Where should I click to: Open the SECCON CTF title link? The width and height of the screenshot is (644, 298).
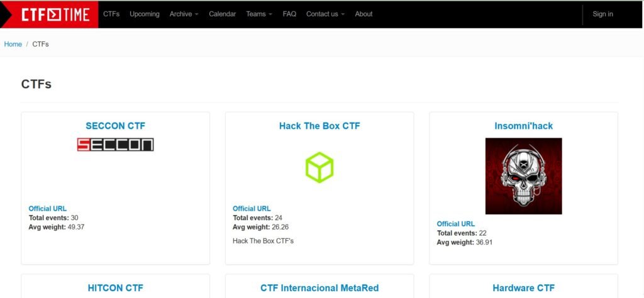click(x=116, y=126)
